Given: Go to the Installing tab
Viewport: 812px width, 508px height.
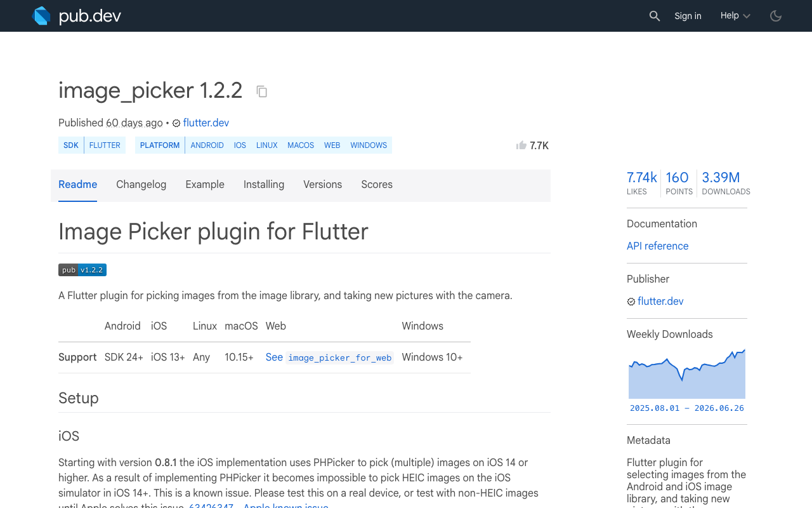Looking at the screenshot, I should [264, 185].
